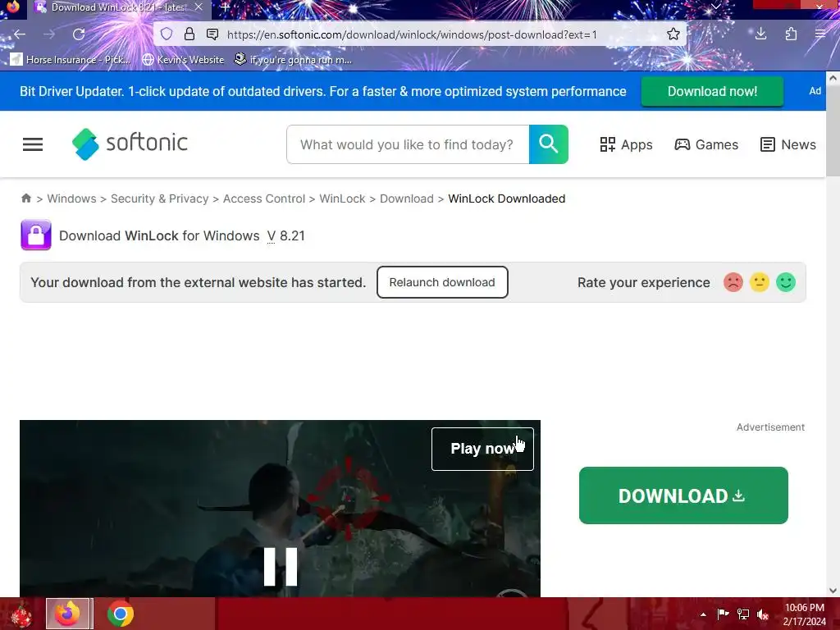Image resolution: width=840 pixels, height=630 pixels.
Task: Show hidden system tray icons
Action: click(x=703, y=614)
